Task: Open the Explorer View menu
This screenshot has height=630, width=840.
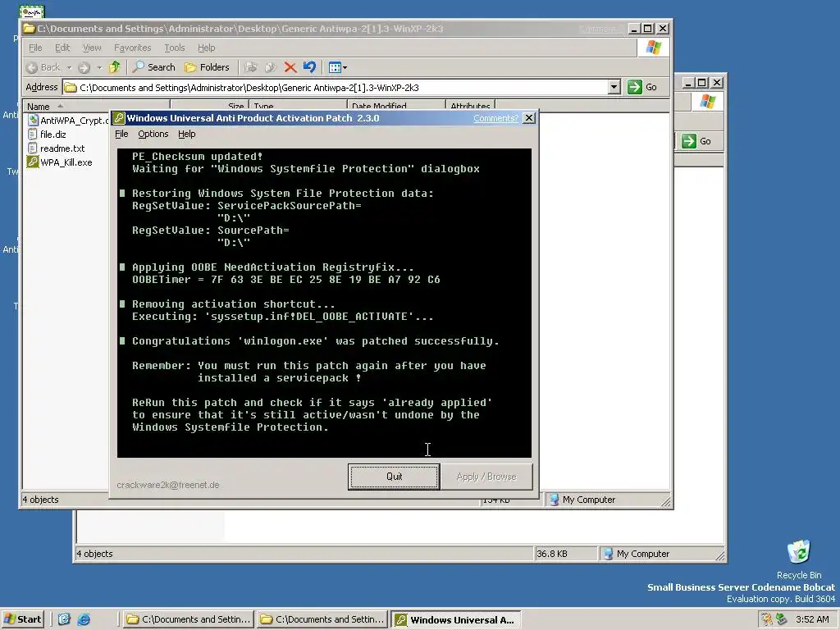Action: [x=92, y=48]
